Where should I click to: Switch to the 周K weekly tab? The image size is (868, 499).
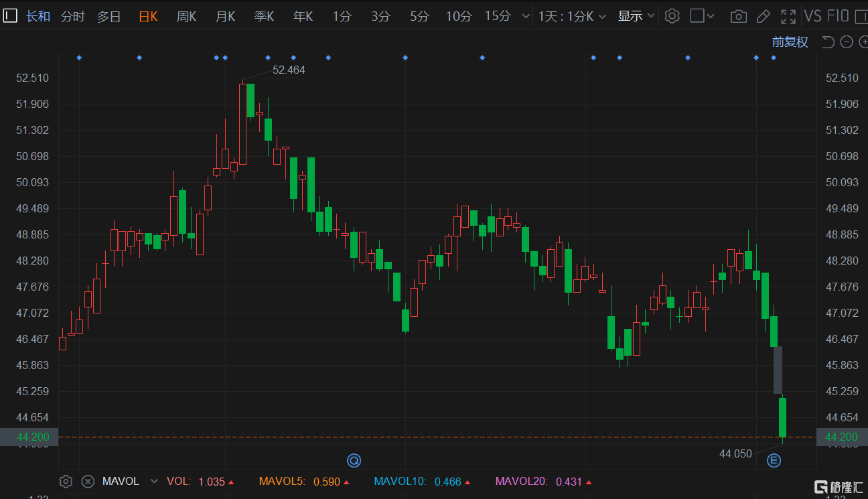click(x=186, y=16)
